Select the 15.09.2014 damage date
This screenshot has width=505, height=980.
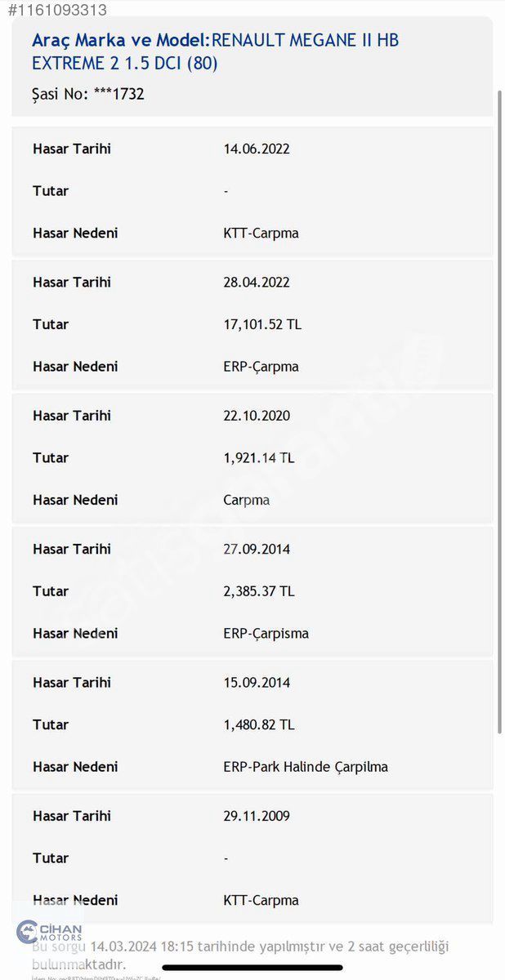[x=257, y=683]
